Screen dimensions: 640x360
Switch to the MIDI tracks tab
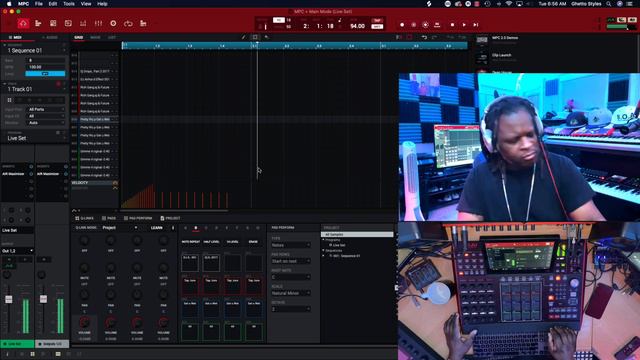click(17, 37)
